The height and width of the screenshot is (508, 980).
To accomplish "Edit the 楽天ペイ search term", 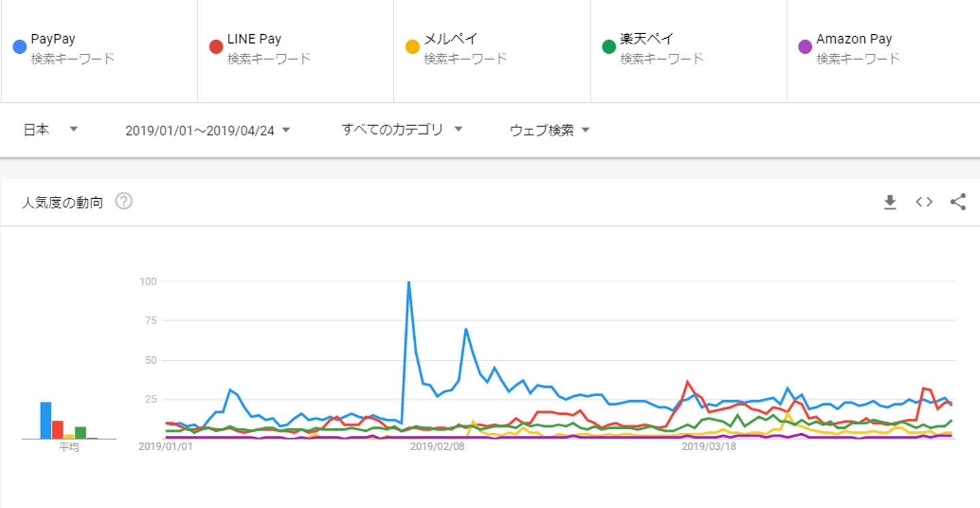I will point(647,39).
